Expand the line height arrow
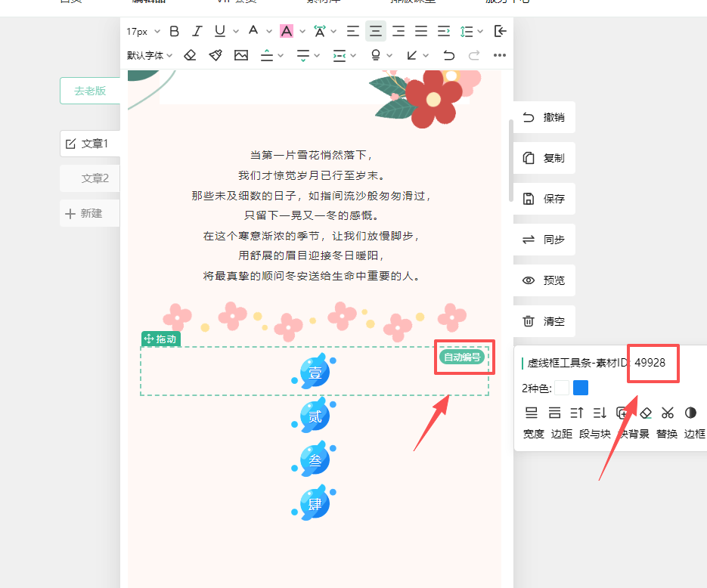Viewport: 707px width, 588px height. (480, 31)
